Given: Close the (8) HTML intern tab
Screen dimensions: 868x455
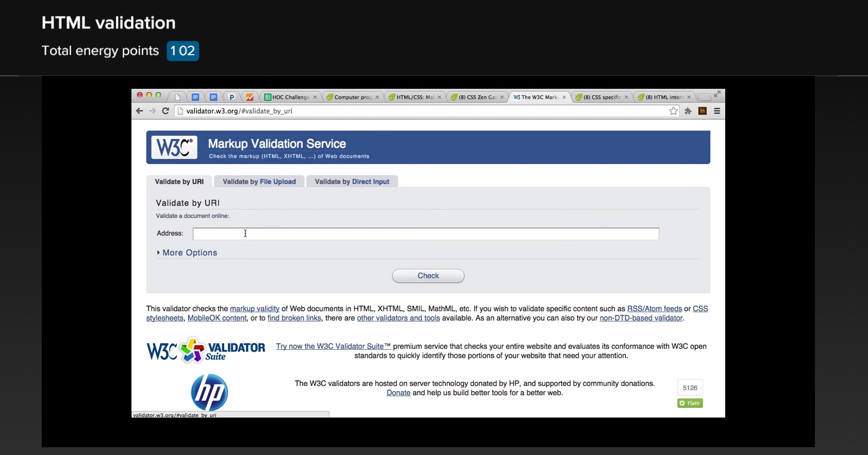Looking at the screenshot, I should click(689, 97).
